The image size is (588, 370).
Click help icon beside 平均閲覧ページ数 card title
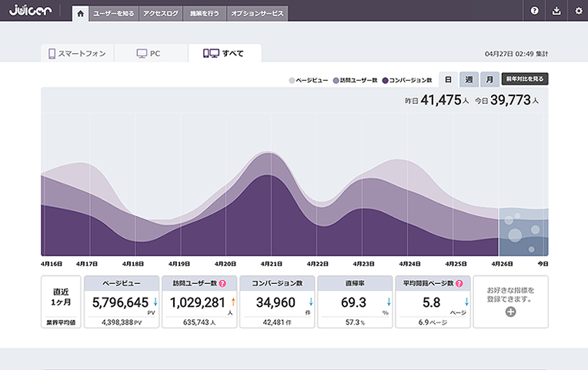pos(459,284)
